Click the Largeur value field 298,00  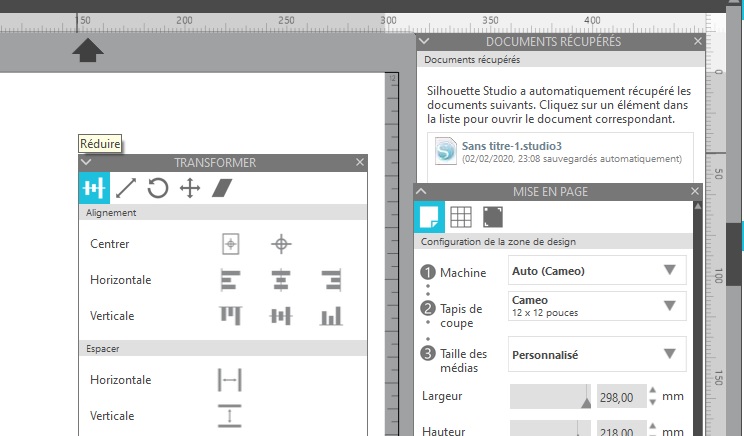coord(621,397)
